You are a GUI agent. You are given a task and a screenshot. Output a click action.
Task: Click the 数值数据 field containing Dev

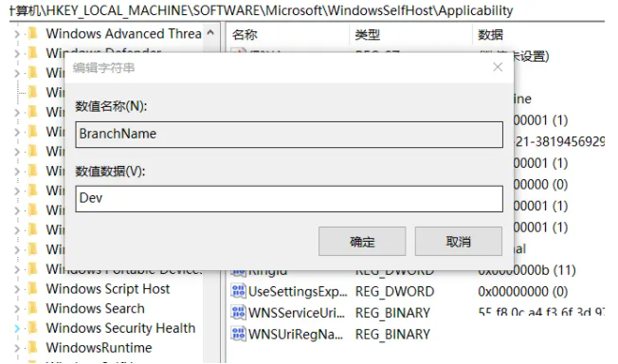[x=289, y=199]
